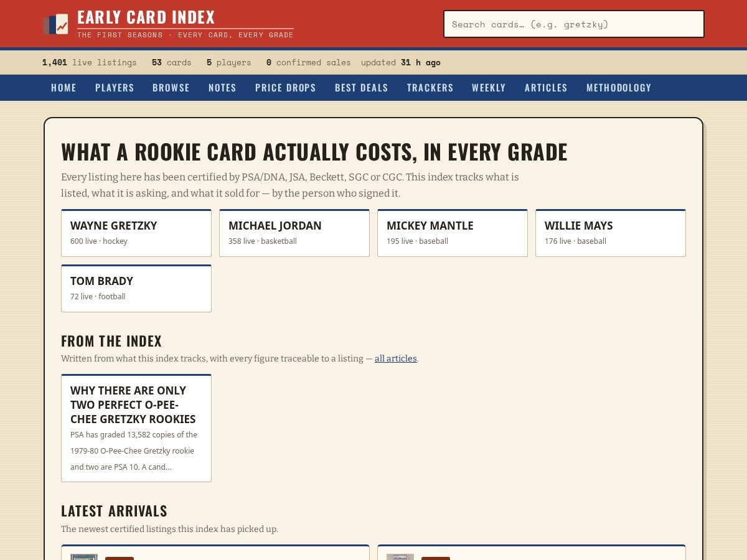Open the Best Deals nav item

pos(362,88)
